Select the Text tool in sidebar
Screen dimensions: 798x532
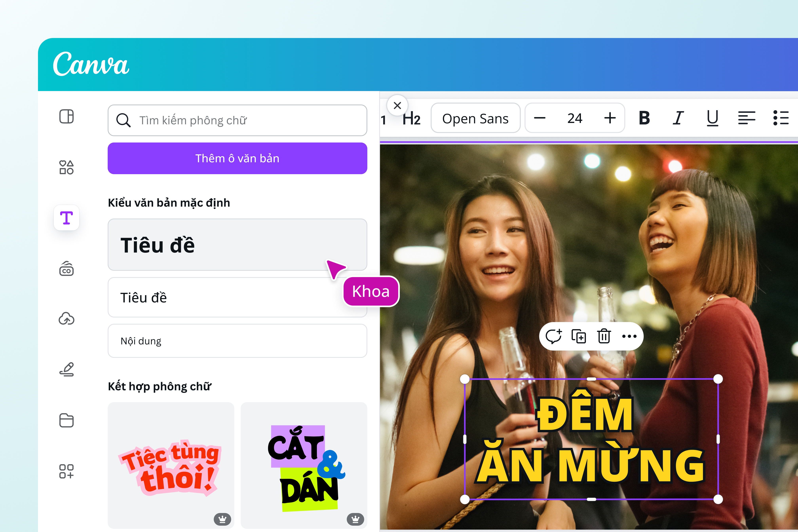(66, 218)
